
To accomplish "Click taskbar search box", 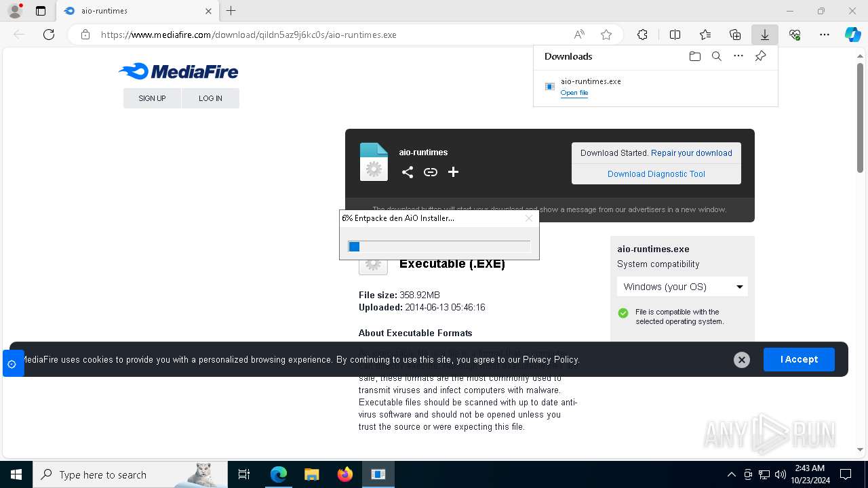I will pyautogui.click(x=130, y=474).
